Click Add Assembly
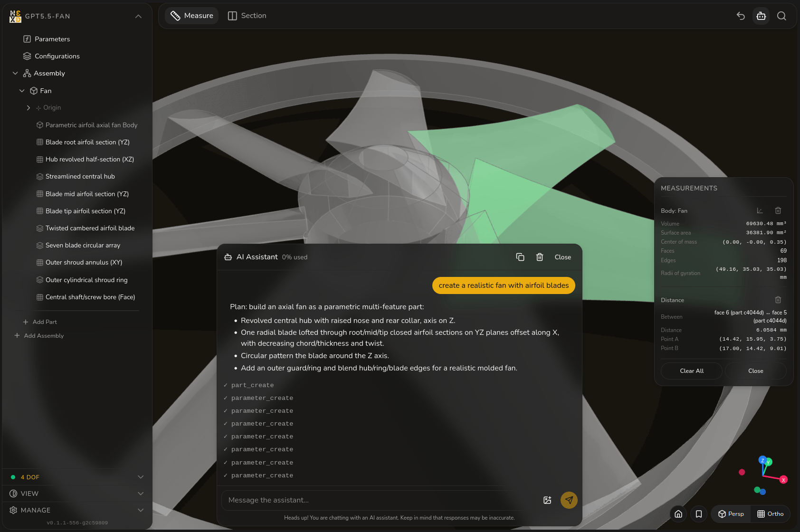This screenshot has height=532, width=800. [39, 335]
